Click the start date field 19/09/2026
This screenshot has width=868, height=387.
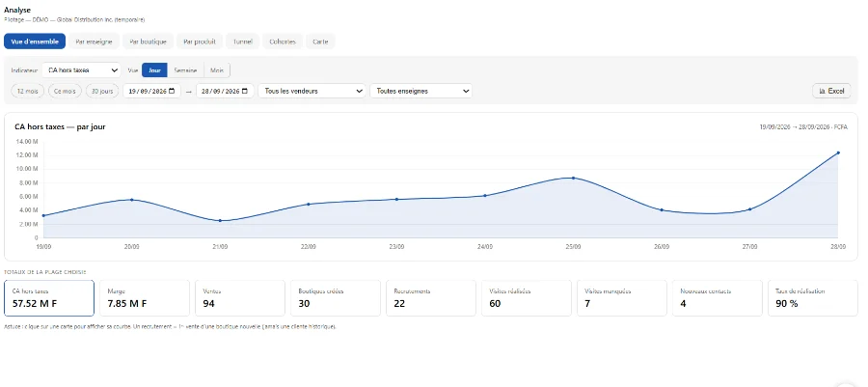pos(151,91)
